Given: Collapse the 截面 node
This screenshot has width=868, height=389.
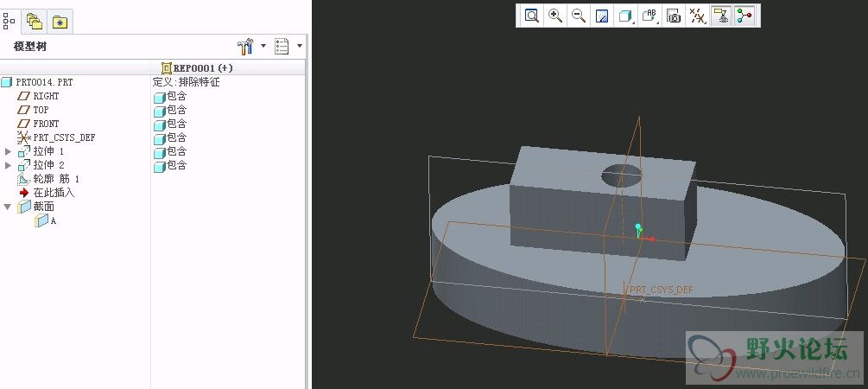Looking at the screenshot, I should point(8,207).
